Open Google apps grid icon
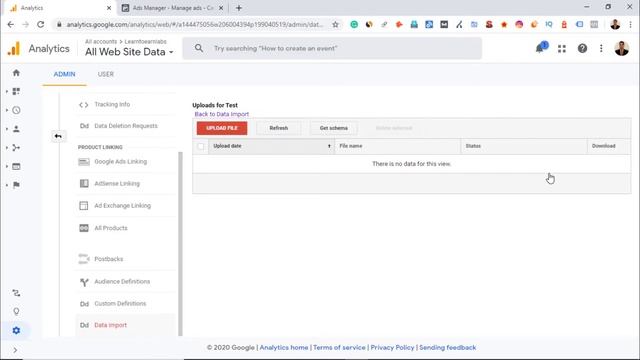Viewport: 640px width, 360px height. [x=562, y=49]
